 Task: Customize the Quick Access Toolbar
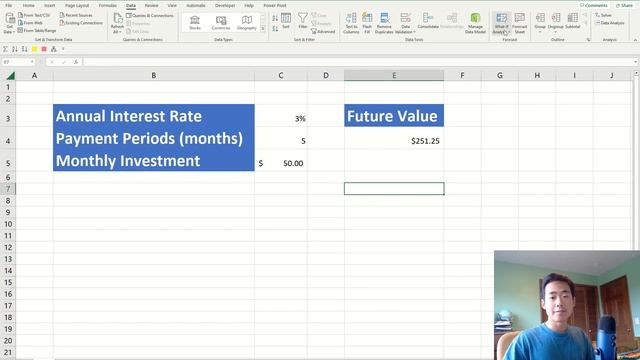pos(63,49)
